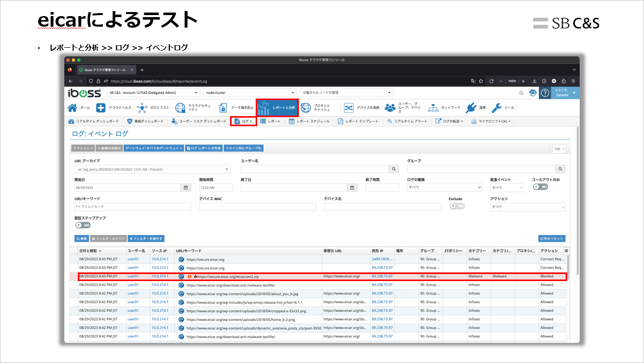The width and height of the screenshot is (644, 363).
Task: Open the browser hamburger menu
Action: click(x=573, y=81)
